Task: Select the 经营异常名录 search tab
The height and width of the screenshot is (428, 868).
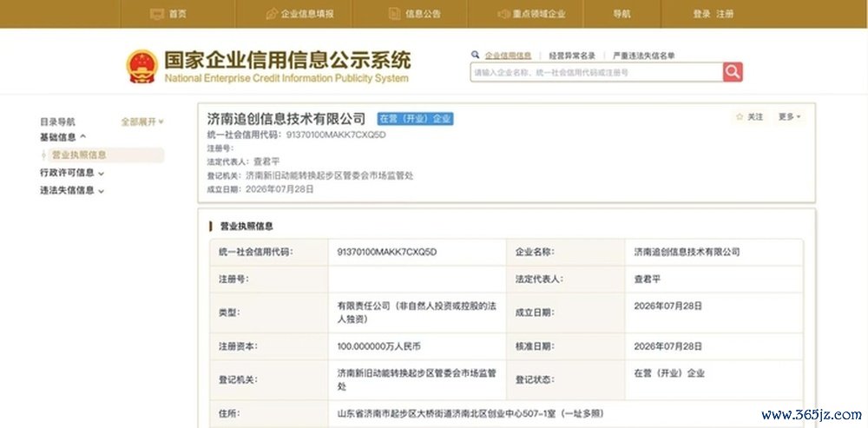Action: (x=572, y=56)
